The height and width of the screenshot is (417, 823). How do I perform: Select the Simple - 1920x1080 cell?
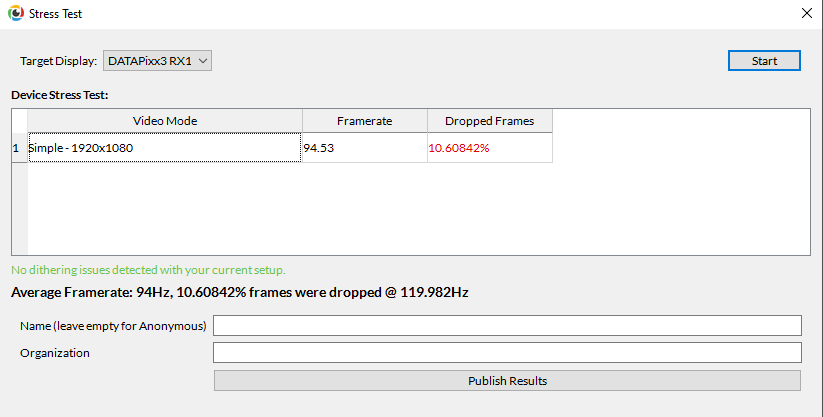point(165,148)
